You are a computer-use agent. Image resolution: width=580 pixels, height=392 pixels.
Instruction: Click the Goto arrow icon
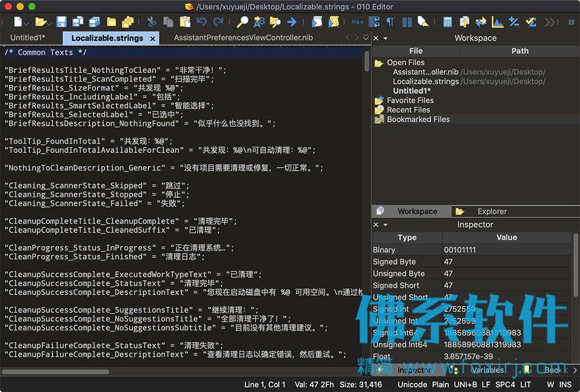pos(292,22)
